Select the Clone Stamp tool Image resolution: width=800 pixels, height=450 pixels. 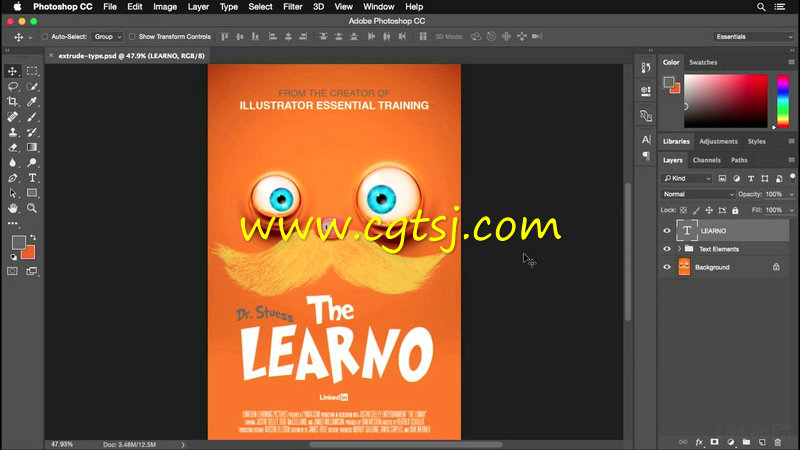click(x=13, y=132)
